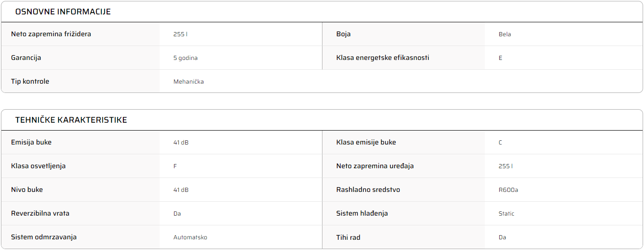Select the Sistem hlađenja label
The image size is (644, 250).
(x=362, y=213)
